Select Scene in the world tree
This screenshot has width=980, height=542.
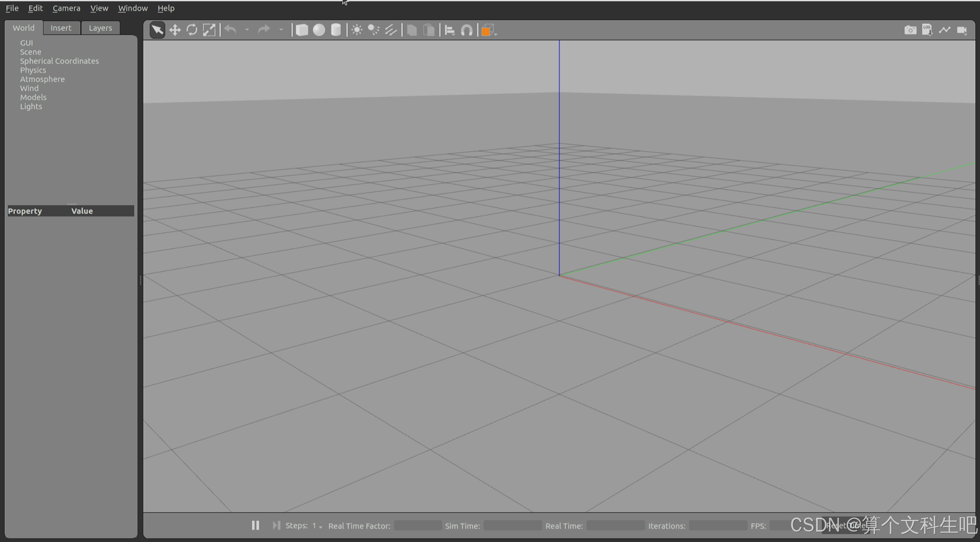click(31, 52)
